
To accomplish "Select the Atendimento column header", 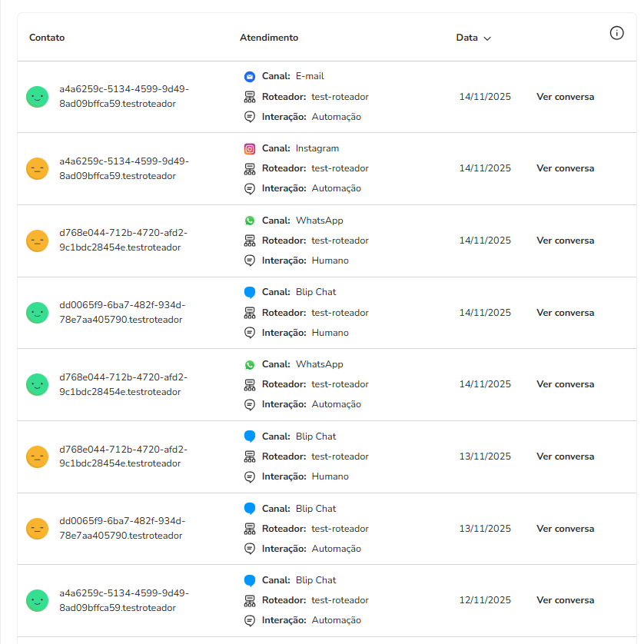I will 269,38.
